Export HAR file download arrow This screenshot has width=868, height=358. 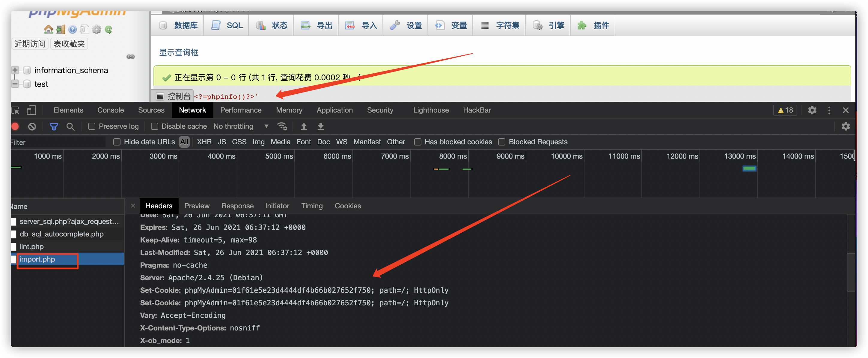click(x=320, y=127)
